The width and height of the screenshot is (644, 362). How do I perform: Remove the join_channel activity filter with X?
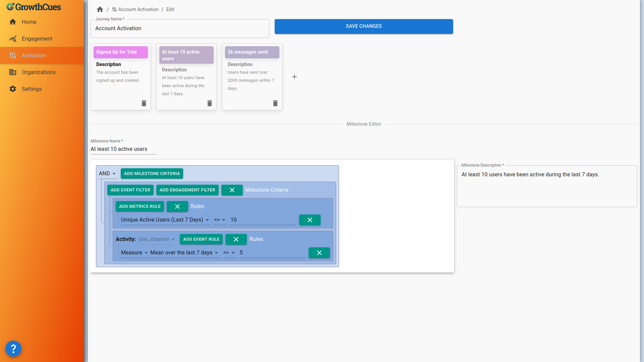[236, 239]
